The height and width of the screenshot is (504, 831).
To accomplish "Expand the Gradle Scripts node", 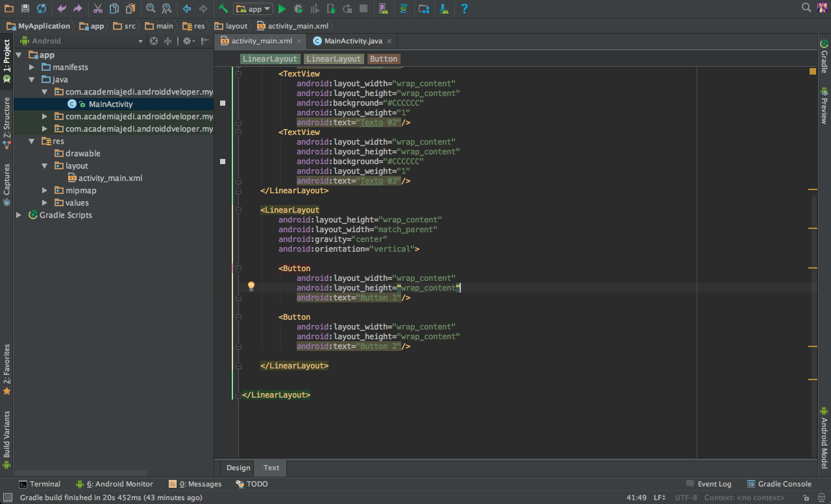I will click(19, 215).
